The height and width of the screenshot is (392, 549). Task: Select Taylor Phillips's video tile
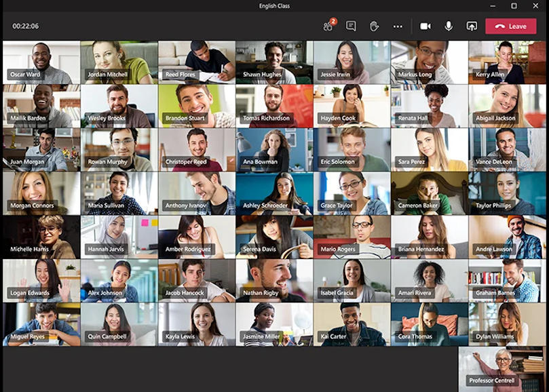pyautogui.click(x=508, y=193)
